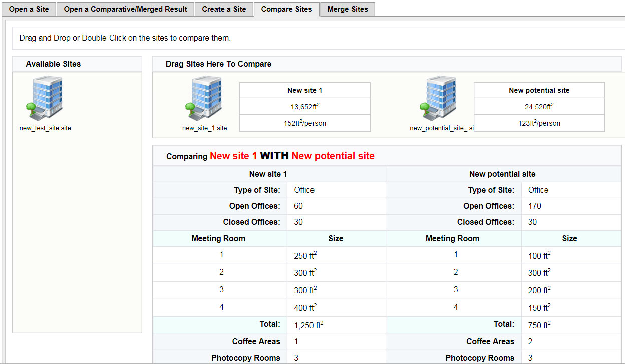Pick the new_potential_site building icon
Image resolution: width=625 pixels, height=364 pixels.
[439, 98]
